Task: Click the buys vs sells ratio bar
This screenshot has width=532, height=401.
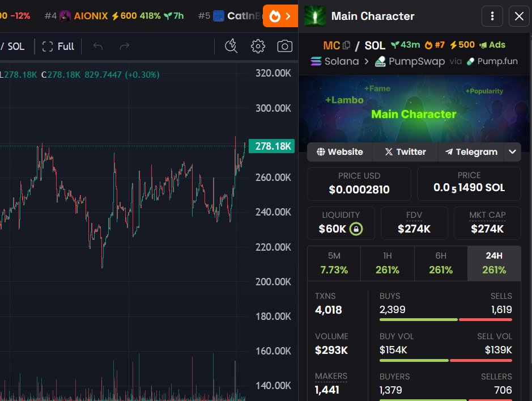Action: pos(445,319)
